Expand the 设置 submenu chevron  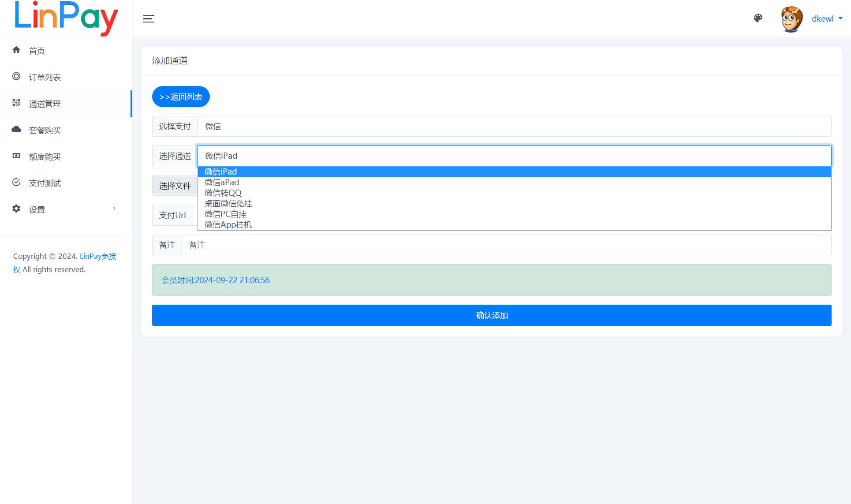pos(114,208)
